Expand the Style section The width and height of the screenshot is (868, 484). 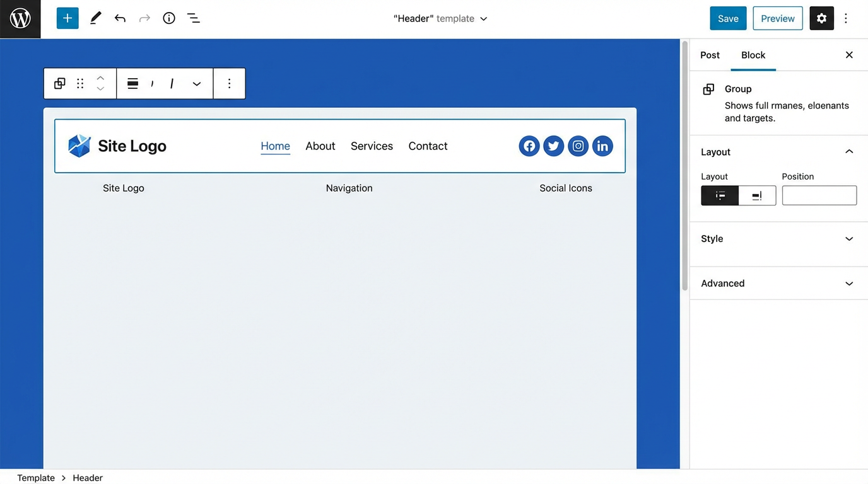click(x=777, y=239)
